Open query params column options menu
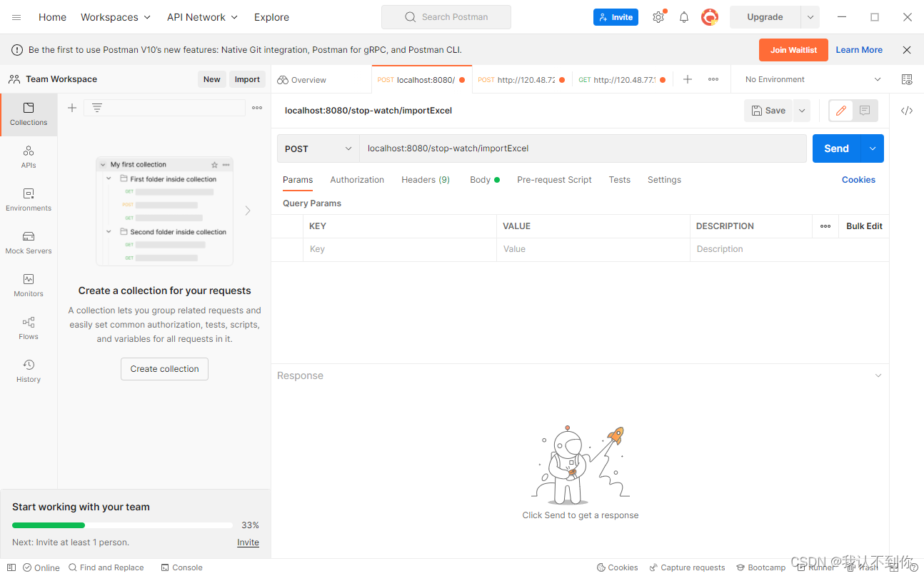This screenshot has width=924, height=576. click(x=825, y=226)
